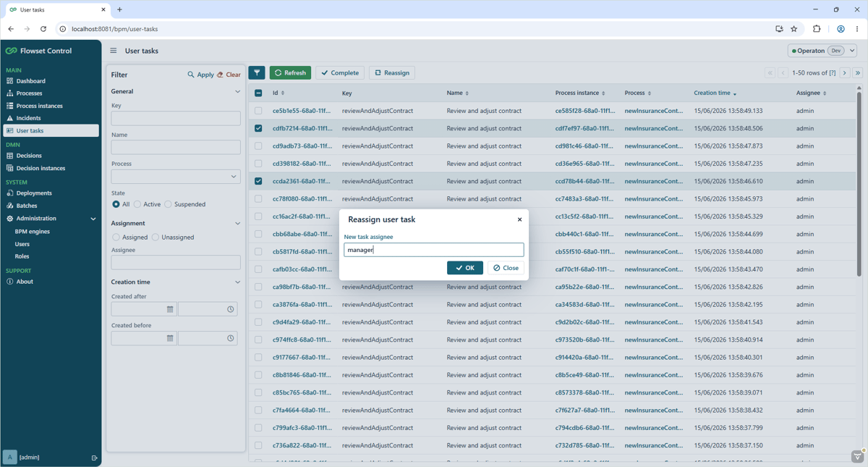Click the logout icon next to [admin]
The width and height of the screenshot is (868, 467).
(94, 458)
